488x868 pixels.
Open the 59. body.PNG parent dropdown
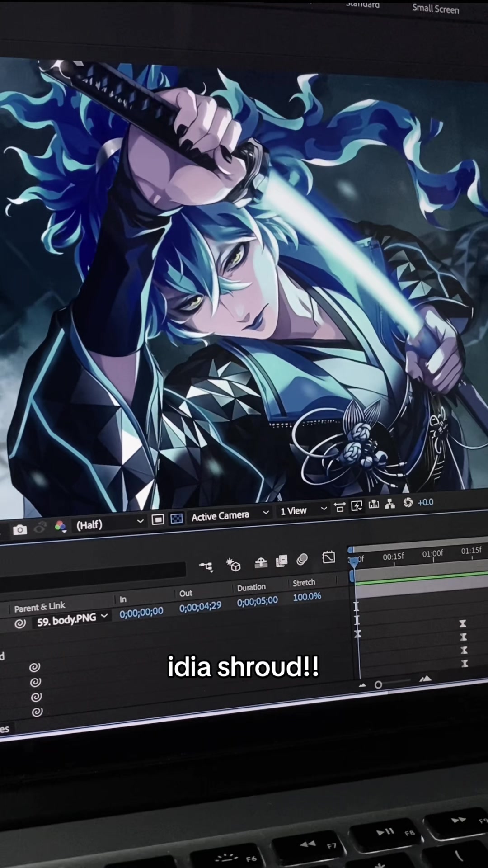[x=71, y=620]
